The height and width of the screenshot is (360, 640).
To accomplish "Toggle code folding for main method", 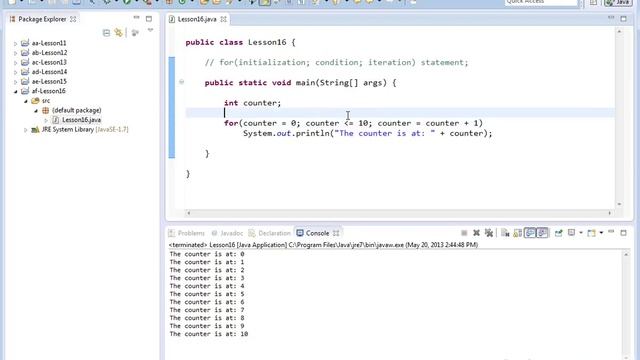I will click(181, 82).
